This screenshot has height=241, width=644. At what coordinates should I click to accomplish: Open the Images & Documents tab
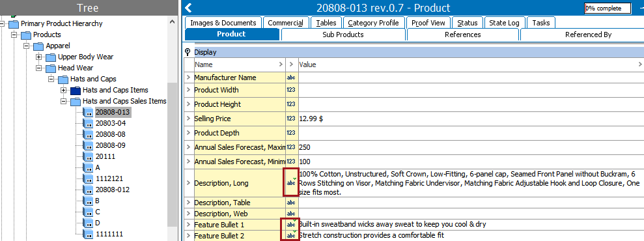click(223, 23)
